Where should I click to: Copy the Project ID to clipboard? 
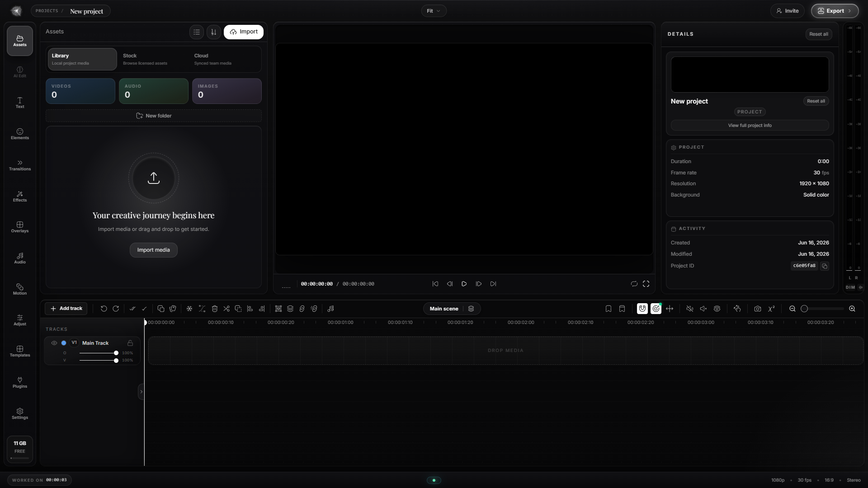tap(825, 266)
